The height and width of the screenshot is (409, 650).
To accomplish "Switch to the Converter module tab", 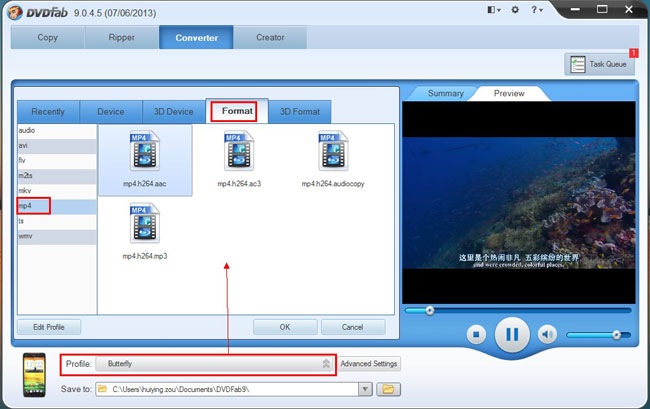I will [196, 37].
